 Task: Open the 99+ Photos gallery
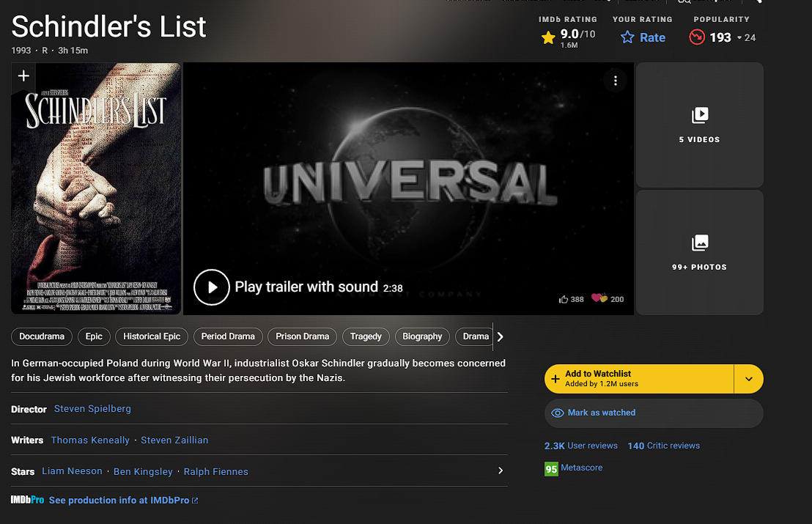pos(700,253)
